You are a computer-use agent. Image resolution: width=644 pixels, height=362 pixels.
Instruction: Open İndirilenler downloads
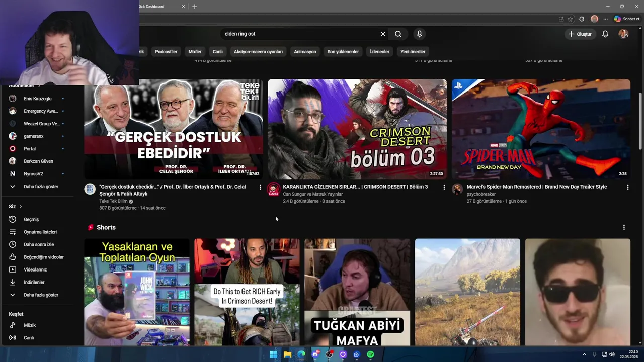tap(37, 282)
